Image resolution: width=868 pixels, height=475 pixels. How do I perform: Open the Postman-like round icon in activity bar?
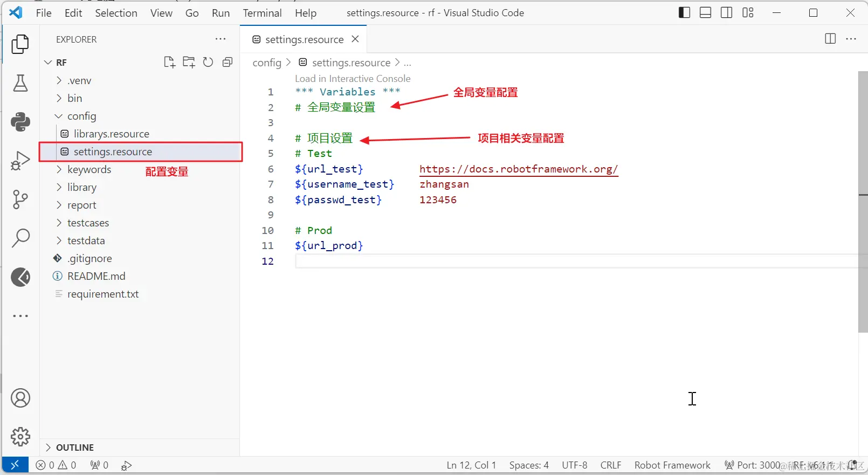pos(20,277)
